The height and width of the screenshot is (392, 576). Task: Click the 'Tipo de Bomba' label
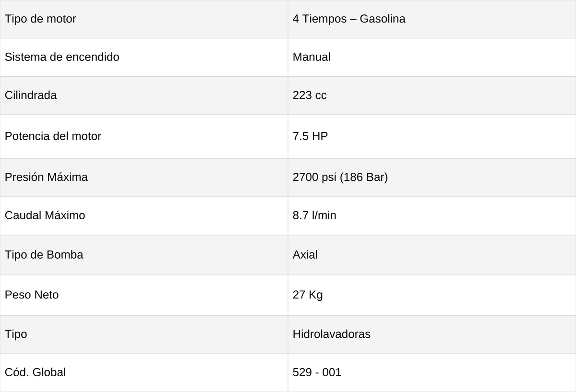tap(44, 255)
